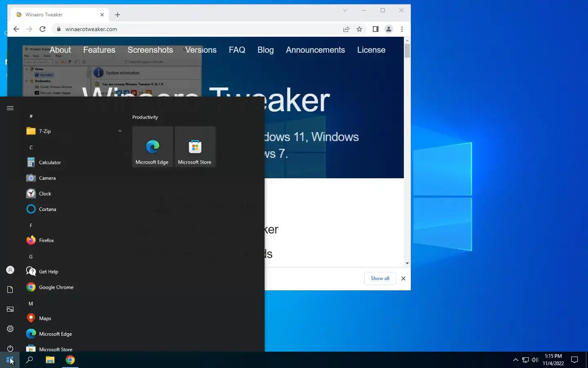
Task: Open Settings gear in Start sidebar
Action: pyautogui.click(x=10, y=329)
